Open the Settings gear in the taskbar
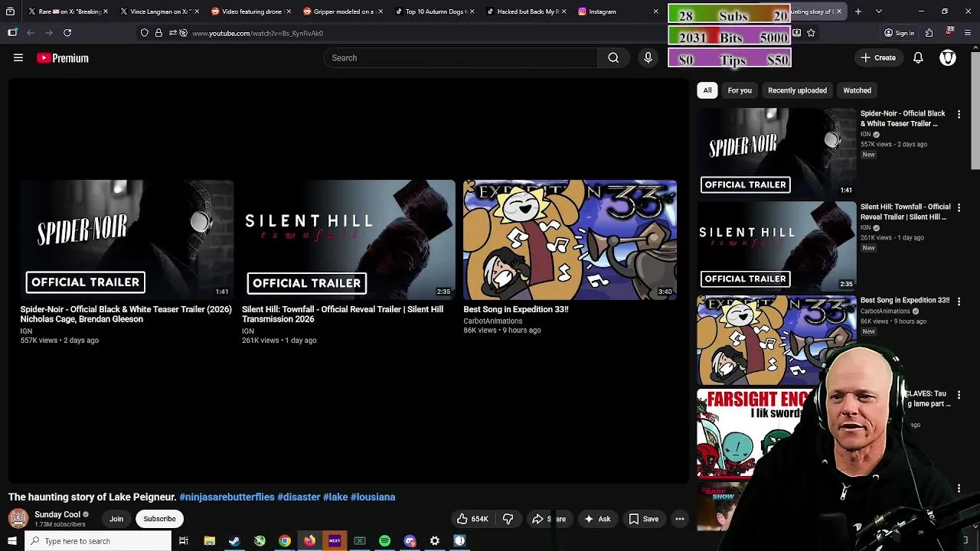Image resolution: width=980 pixels, height=551 pixels. coord(434,541)
